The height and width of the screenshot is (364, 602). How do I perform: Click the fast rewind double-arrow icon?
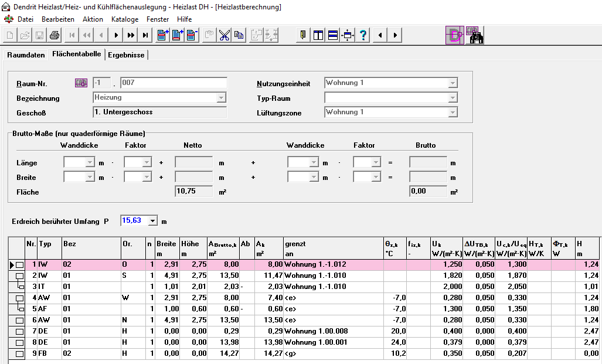point(87,35)
